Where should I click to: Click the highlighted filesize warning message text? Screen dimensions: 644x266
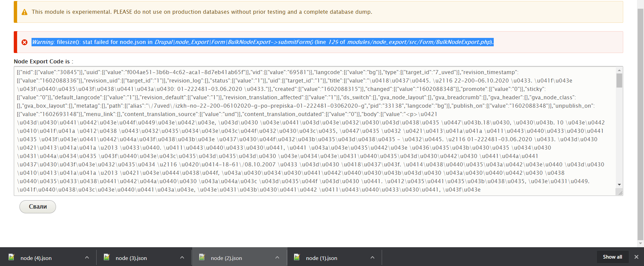tap(262, 42)
